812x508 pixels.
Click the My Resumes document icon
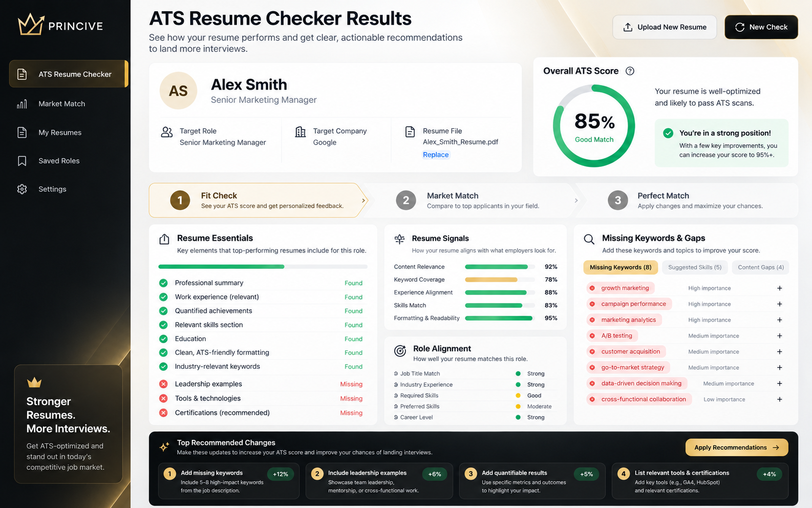[x=22, y=133]
